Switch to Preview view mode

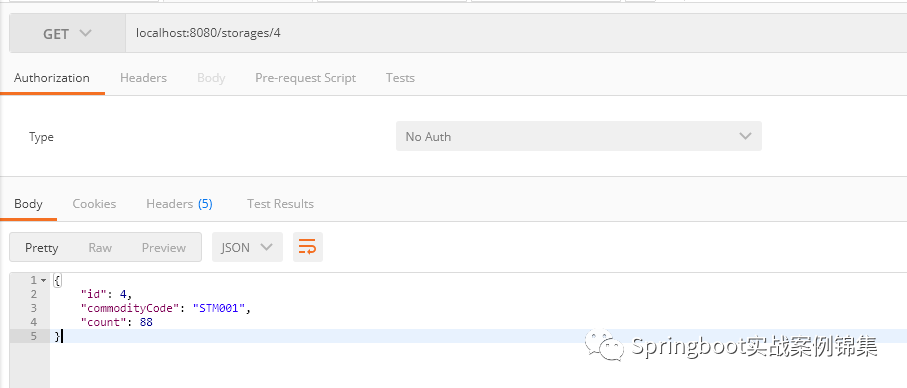(x=164, y=247)
